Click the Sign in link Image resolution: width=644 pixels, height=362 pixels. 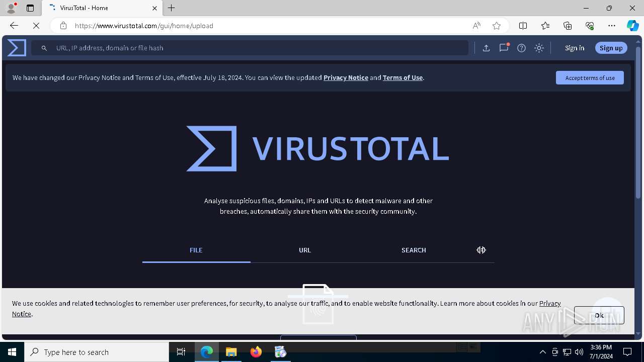[x=575, y=48]
